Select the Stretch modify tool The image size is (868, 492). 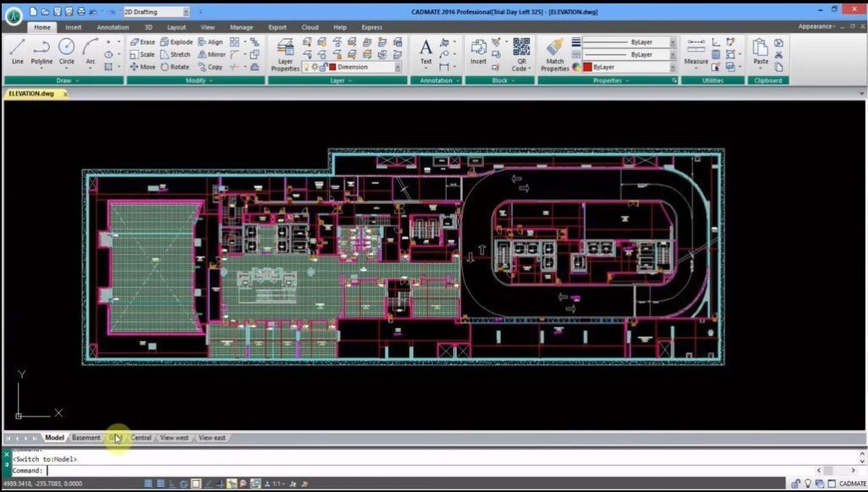[179, 53]
